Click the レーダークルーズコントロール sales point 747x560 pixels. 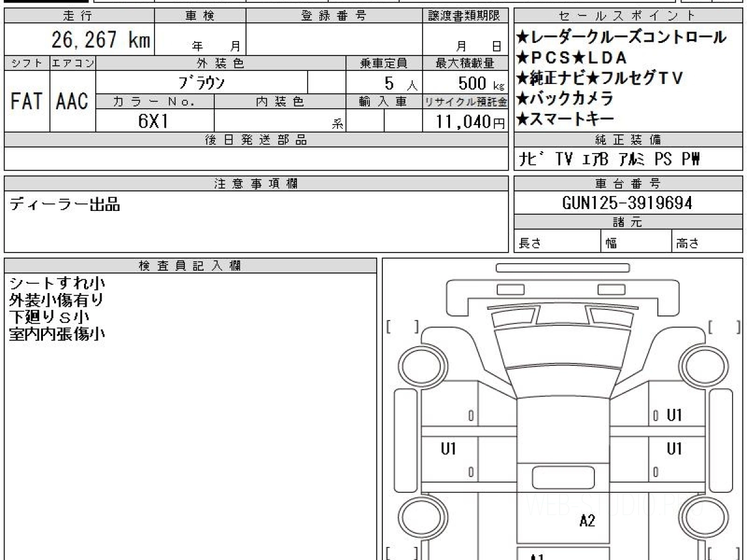[x=621, y=37]
